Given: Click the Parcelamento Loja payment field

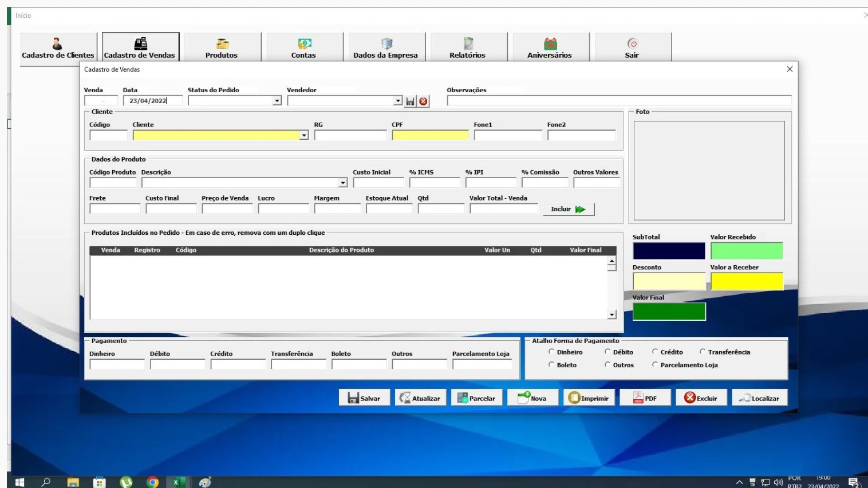Looking at the screenshot, I should (482, 364).
